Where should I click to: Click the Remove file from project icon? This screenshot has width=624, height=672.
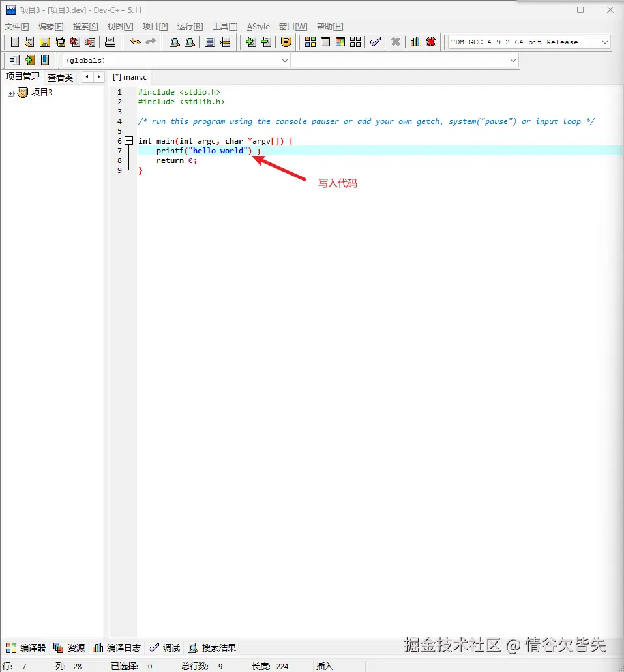click(266, 42)
